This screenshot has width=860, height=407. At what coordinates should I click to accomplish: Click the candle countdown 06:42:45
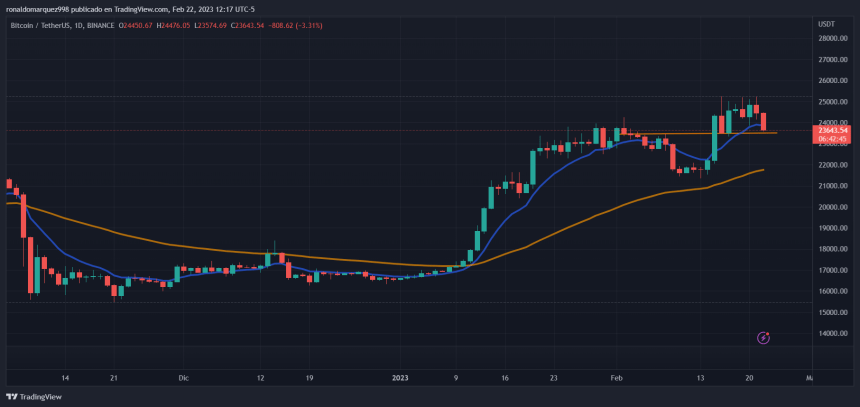pyautogui.click(x=834, y=139)
